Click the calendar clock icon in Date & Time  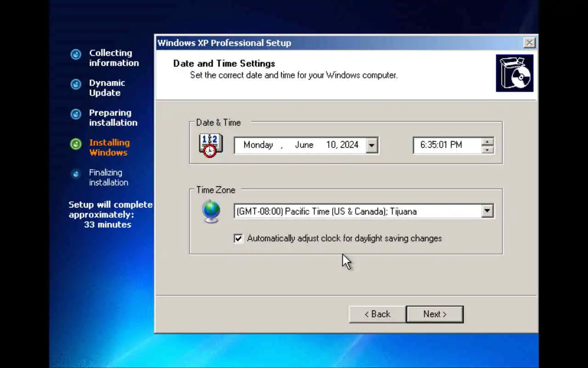tap(211, 145)
